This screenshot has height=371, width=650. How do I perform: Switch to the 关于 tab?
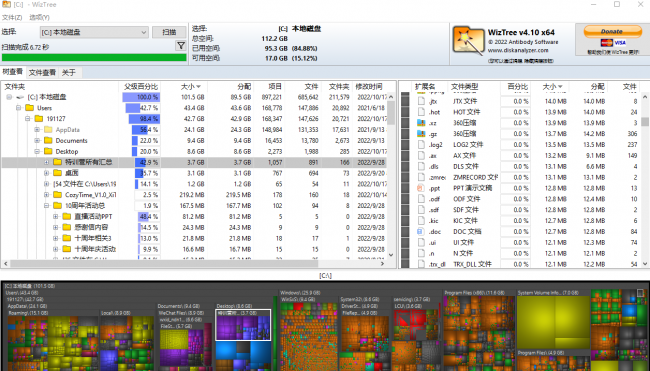pyautogui.click(x=69, y=73)
